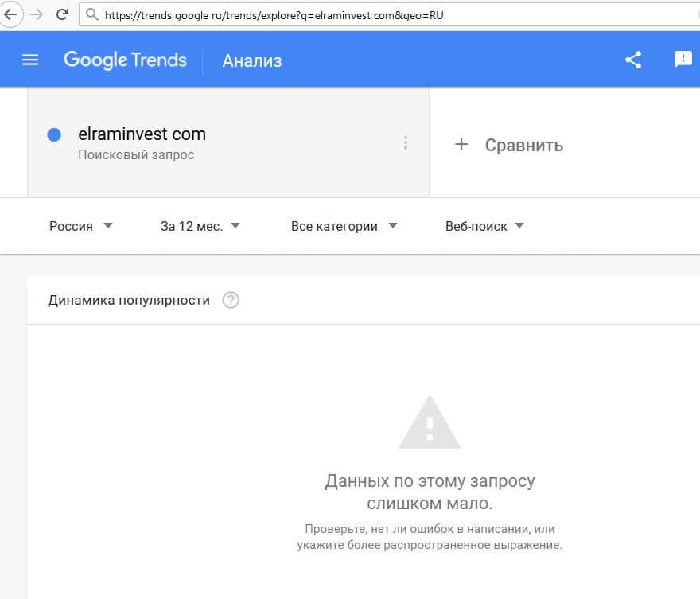
Task: Click the Анализ header title
Action: tap(252, 60)
